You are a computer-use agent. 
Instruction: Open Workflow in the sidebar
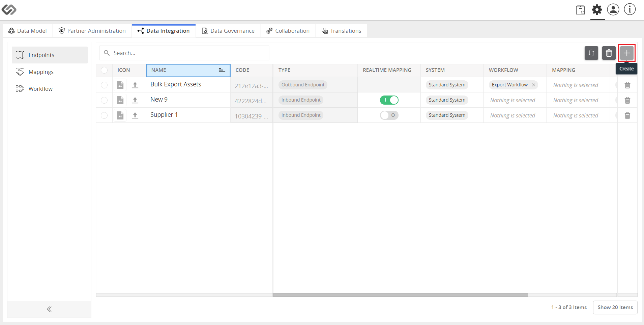click(50, 89)
